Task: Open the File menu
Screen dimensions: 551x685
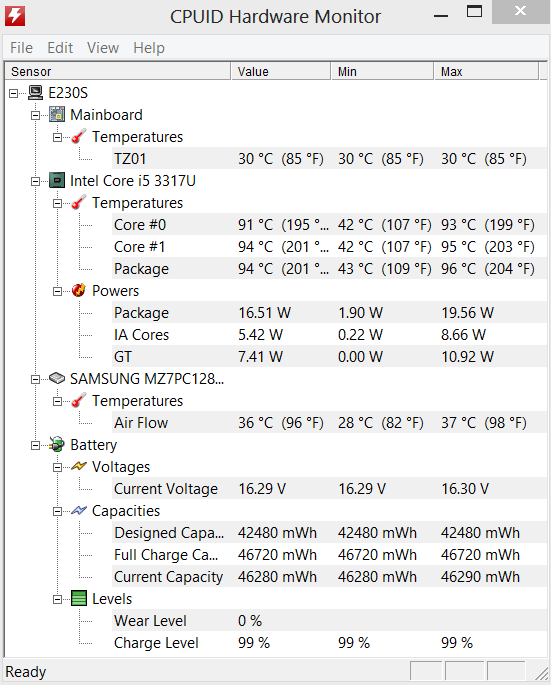Action: pyautogui.click(x=21, y=48)
